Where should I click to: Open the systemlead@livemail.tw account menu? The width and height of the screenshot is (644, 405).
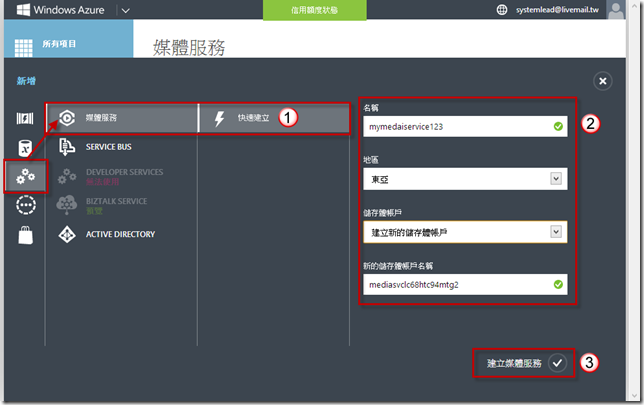[557, 9]
